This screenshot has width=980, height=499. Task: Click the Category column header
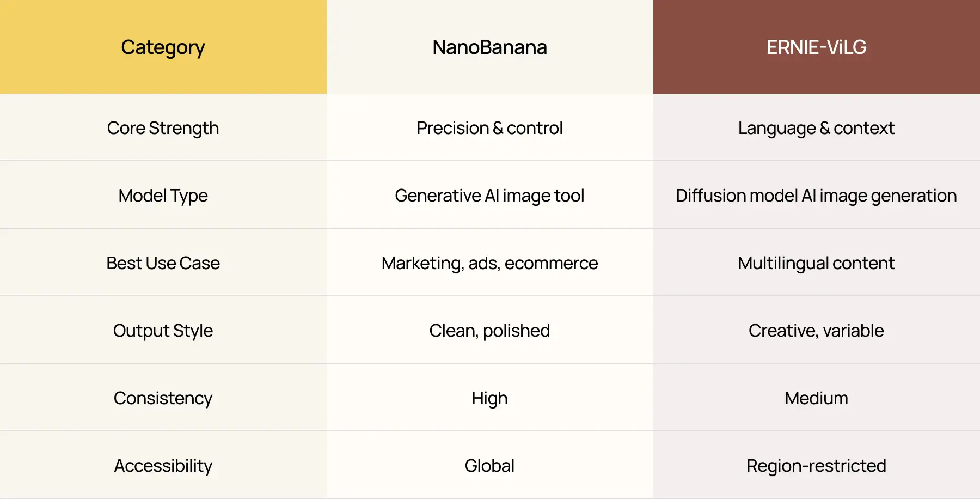163,47
